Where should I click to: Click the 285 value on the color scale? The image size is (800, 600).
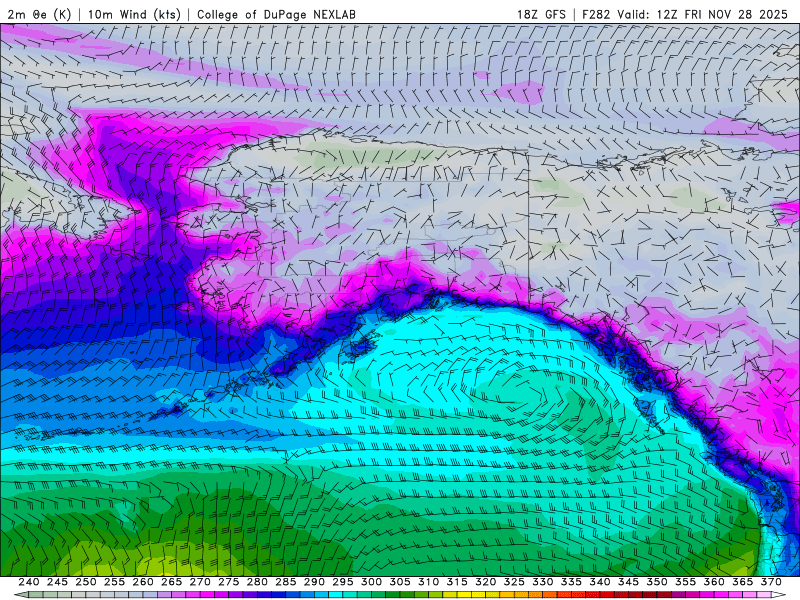(x=286, y=582)
